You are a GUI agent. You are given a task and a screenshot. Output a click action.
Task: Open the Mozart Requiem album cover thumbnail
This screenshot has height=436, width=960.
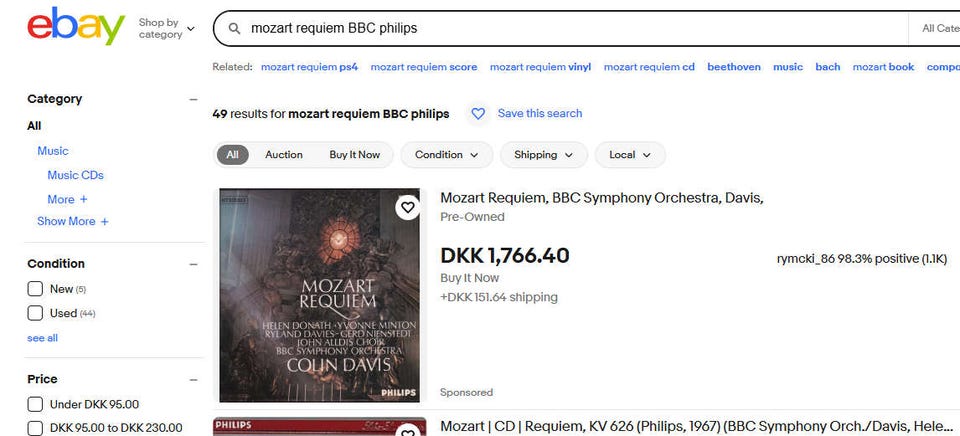click(x=319, y=295)
